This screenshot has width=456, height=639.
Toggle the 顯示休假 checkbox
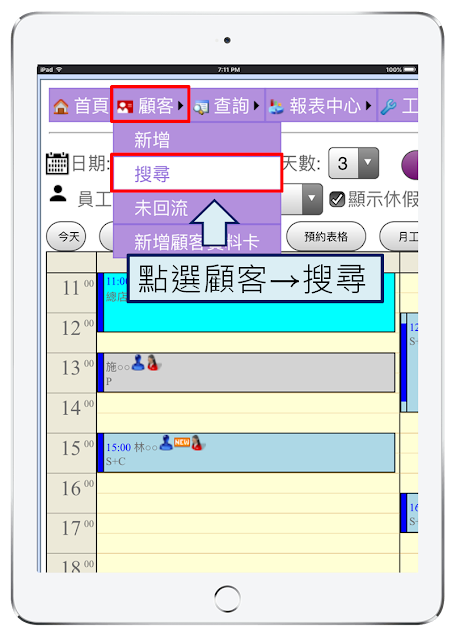pos(337,199)
